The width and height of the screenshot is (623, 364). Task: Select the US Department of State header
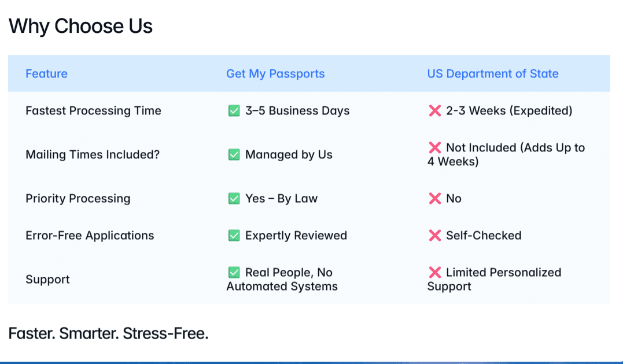493,74
